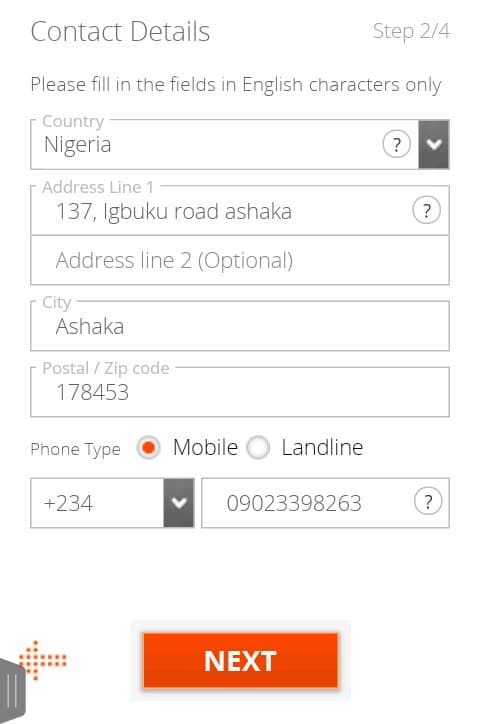Click the Contact Details heading
This screenshot has height=724, width=480.
coord(120,31)
